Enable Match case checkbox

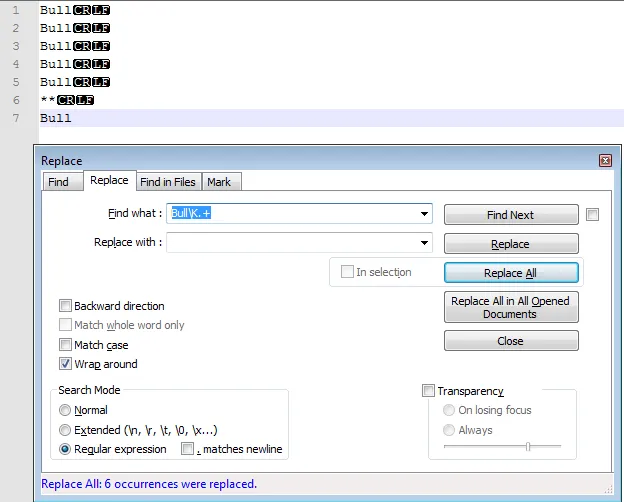pos(65,344)
